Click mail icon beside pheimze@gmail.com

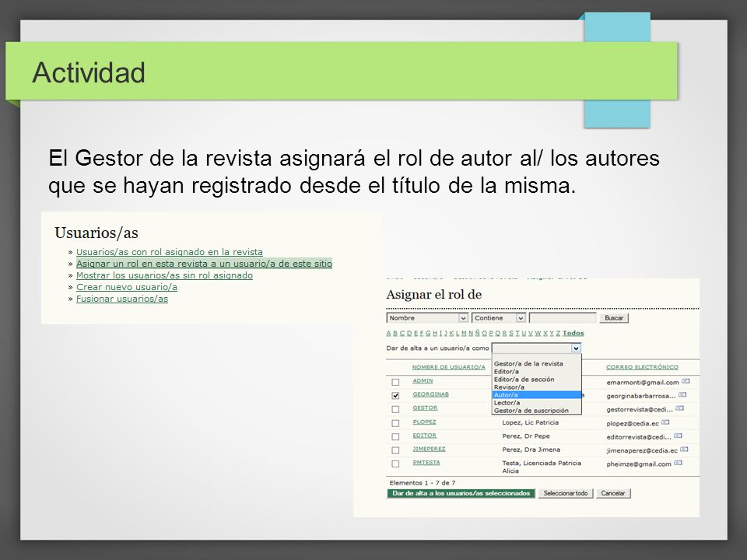point(678,463)
